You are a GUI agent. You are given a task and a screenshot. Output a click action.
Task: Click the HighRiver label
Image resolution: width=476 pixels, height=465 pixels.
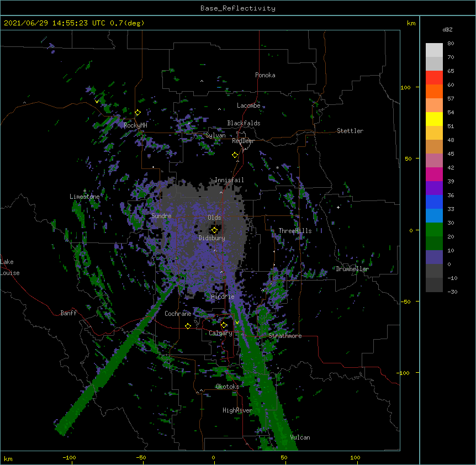237,410
